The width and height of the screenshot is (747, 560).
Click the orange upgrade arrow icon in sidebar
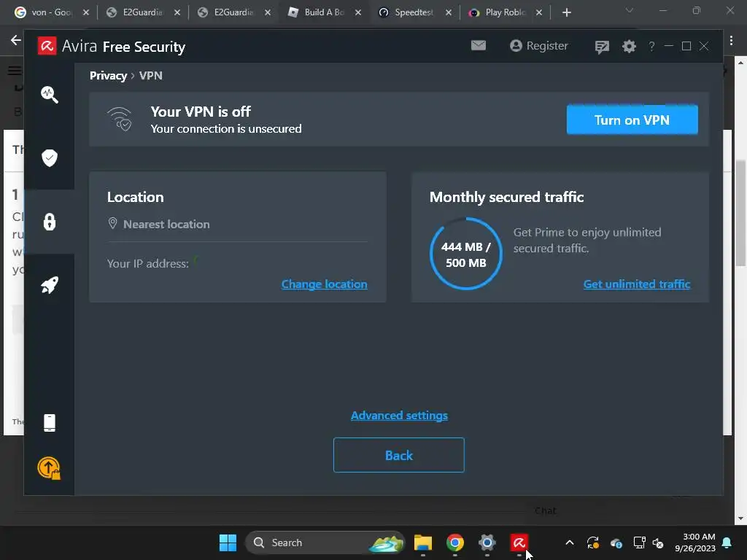tap(49, 468)
